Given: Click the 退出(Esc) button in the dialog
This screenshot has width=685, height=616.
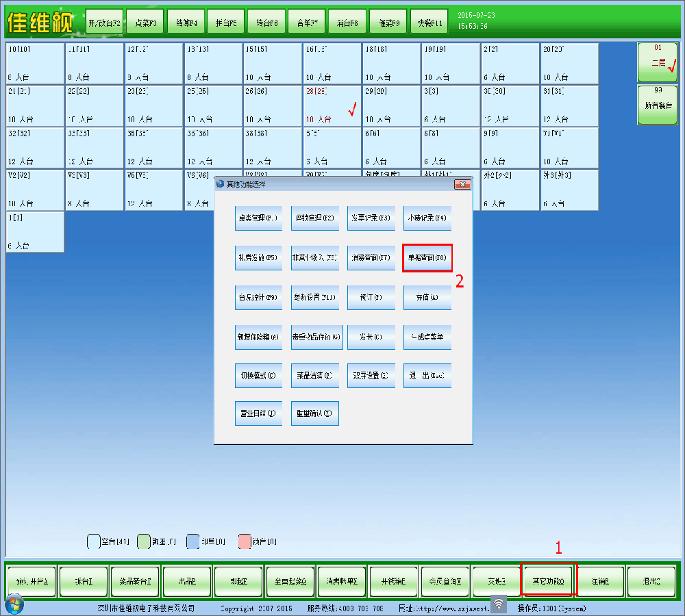Looking at the screenshot, I should 427,376.
